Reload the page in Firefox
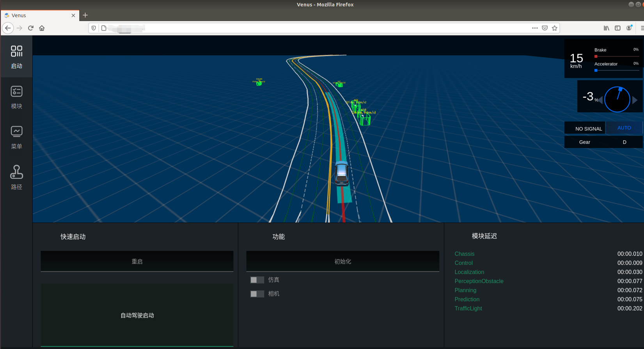 coord(31,28)
